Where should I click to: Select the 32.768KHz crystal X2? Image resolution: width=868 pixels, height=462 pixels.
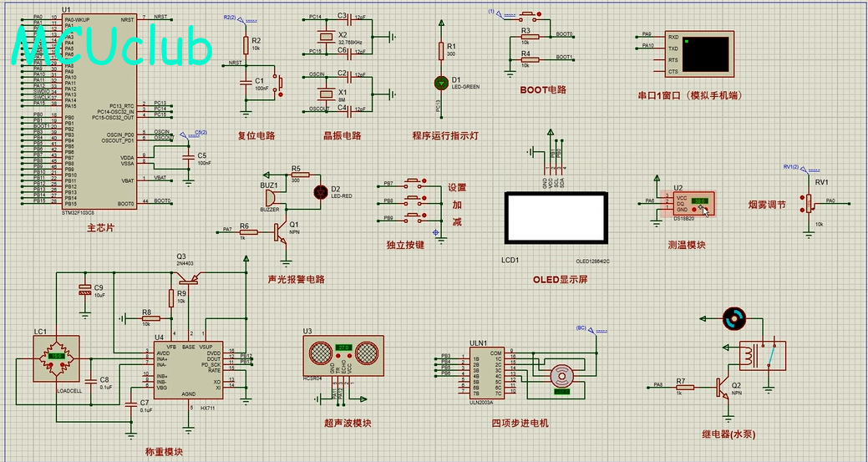pos(327,37)
